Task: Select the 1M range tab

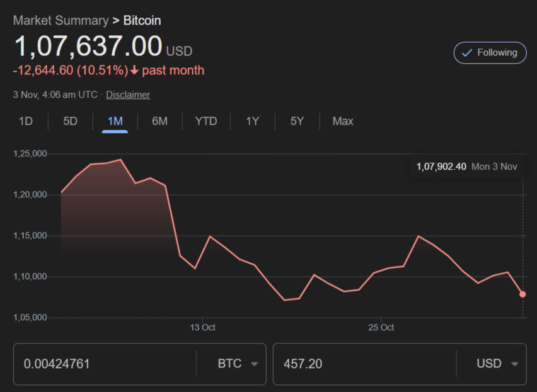Action: 115,121
